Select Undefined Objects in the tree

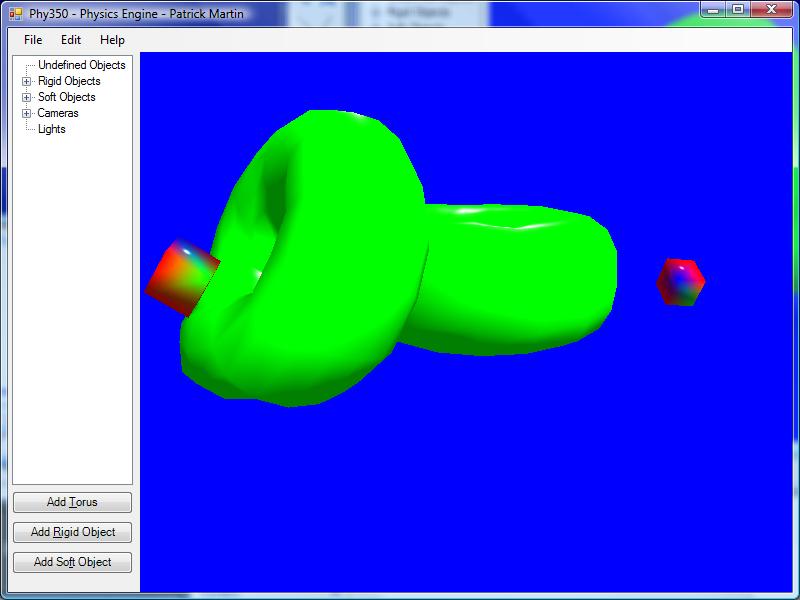click(81, 65)
